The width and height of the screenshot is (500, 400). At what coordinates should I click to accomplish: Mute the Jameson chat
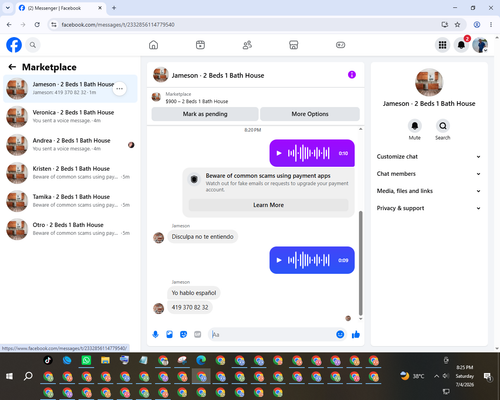415,126
